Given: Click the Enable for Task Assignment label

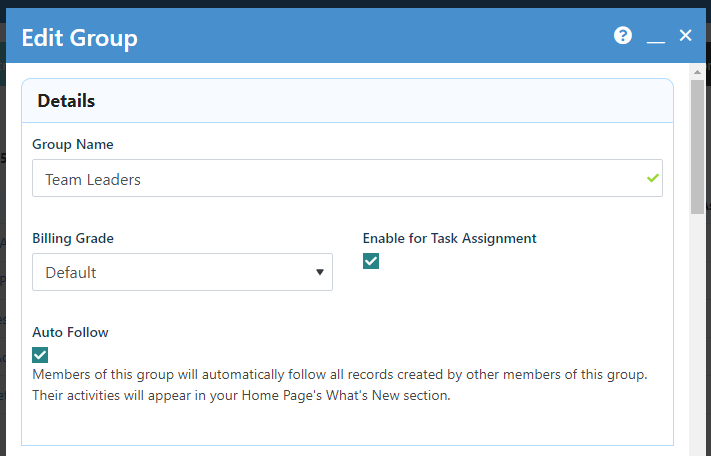Looking at the screenshot, I should pyautogui.click(x=449, y=238).
